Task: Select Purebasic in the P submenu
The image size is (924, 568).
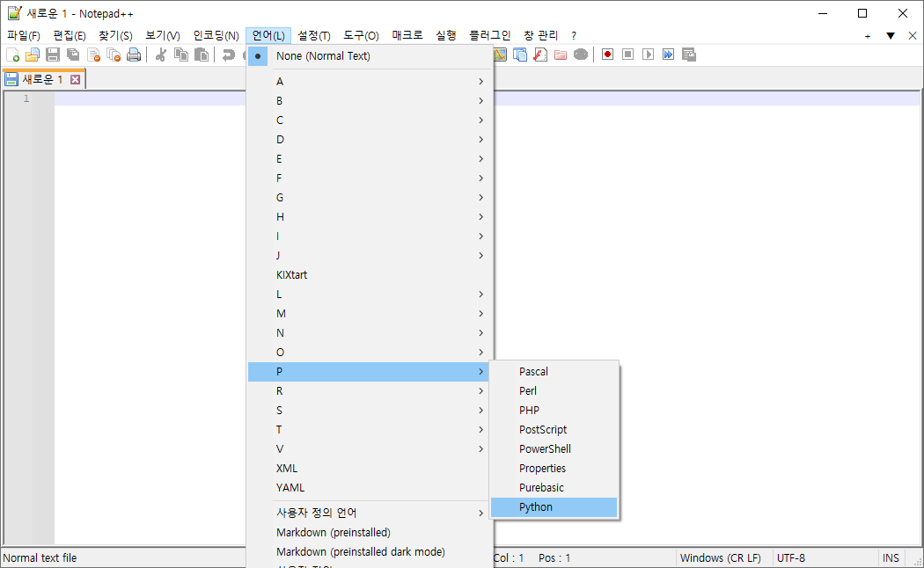Action: [554, 488]
